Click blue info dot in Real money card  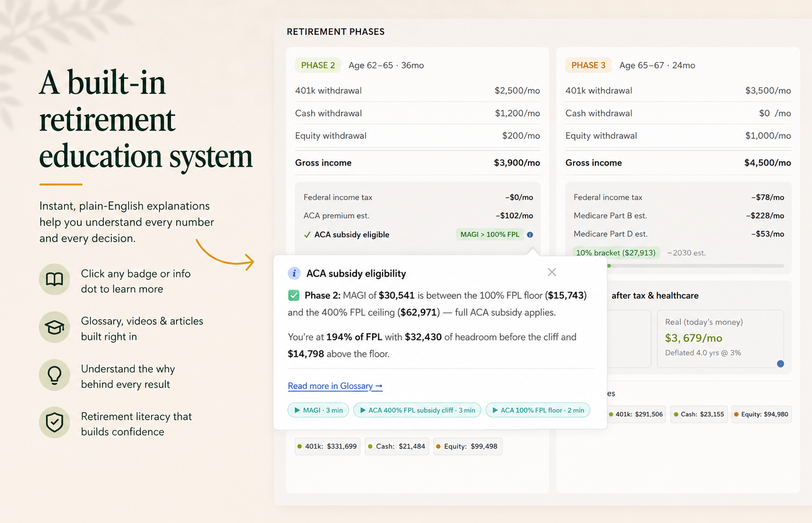tap(780, 363)
